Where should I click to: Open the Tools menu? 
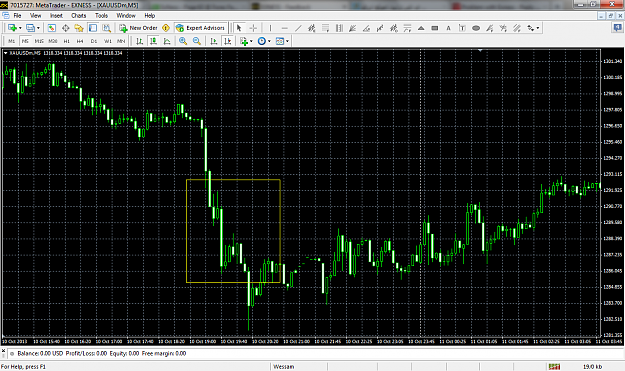coord(101,16)
